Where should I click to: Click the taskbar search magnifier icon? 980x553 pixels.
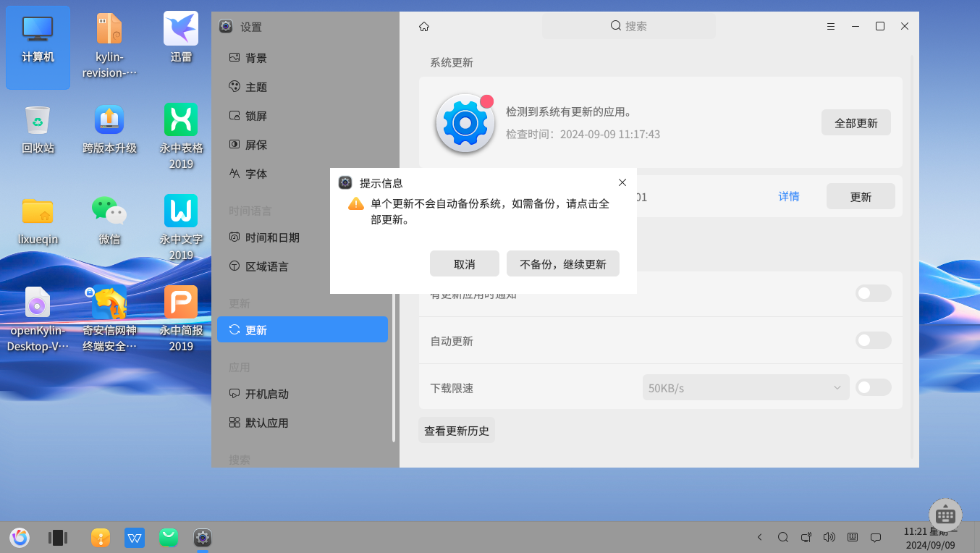(783, 537)
